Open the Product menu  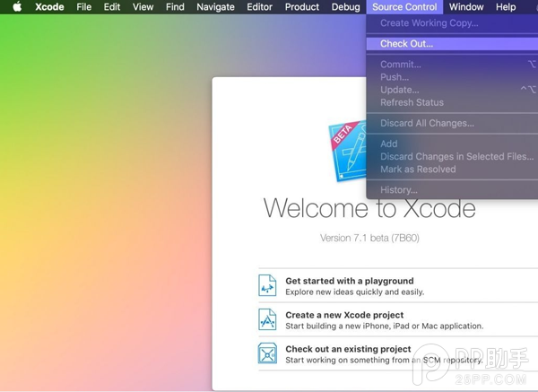pos(302,7)
